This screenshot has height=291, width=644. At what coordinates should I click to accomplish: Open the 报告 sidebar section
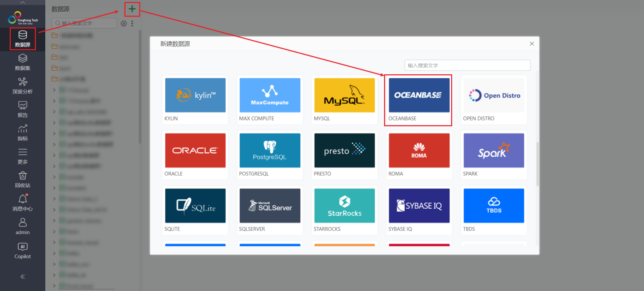click(x=22, y=109)
